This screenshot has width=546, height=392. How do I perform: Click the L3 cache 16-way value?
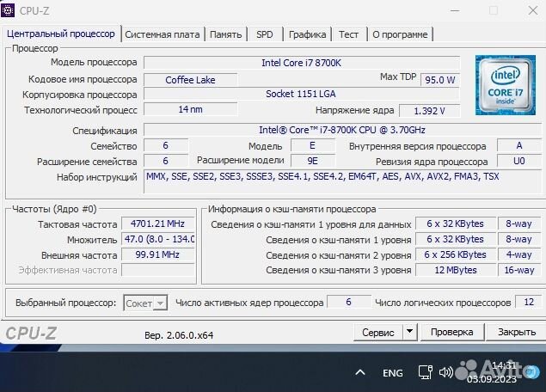coord(519,270)
